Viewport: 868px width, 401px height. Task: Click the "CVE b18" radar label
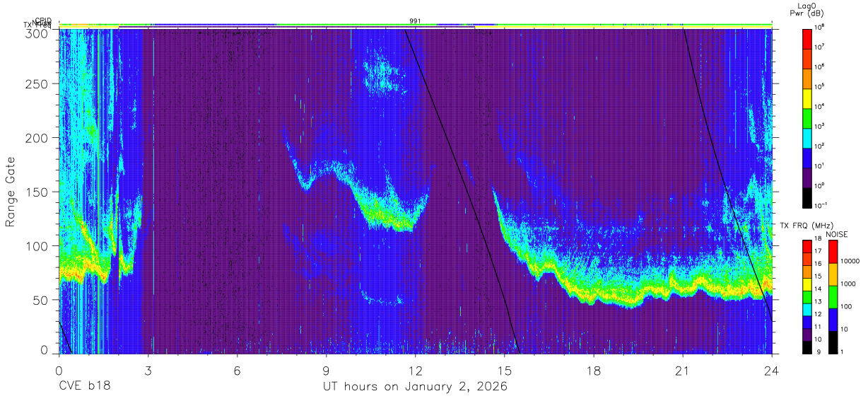click(85, 387)
